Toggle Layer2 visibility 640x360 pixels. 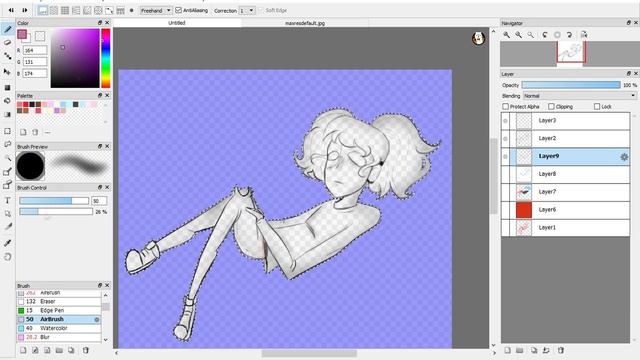coord(505,139)
